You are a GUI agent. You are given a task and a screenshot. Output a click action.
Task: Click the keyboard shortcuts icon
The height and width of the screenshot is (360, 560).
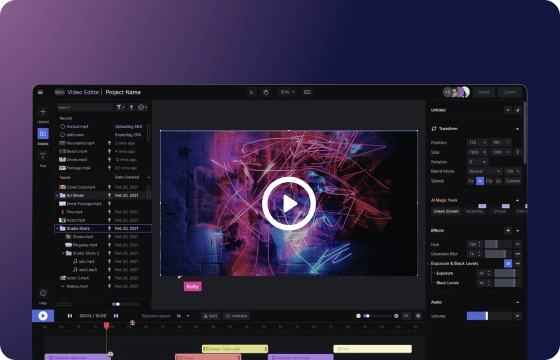click(307, 92)
